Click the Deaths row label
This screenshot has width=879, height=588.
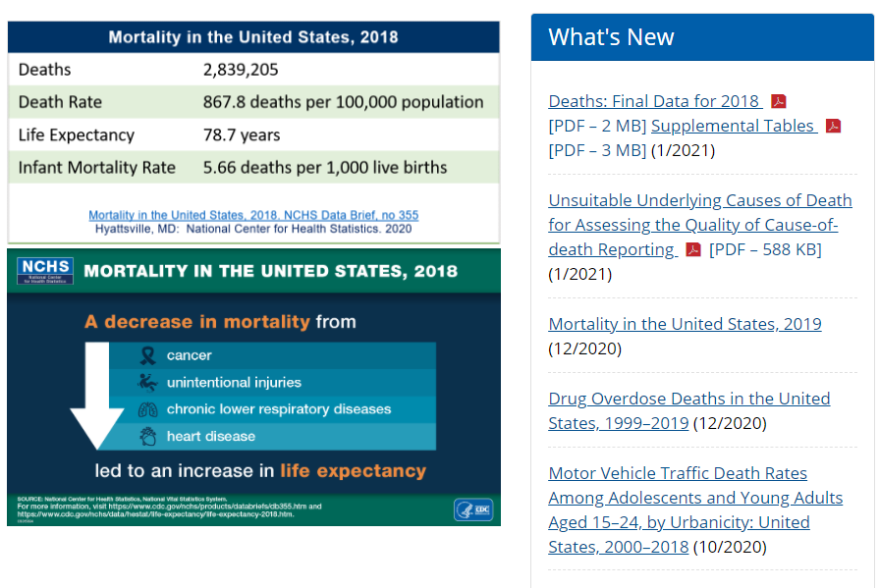45,70
